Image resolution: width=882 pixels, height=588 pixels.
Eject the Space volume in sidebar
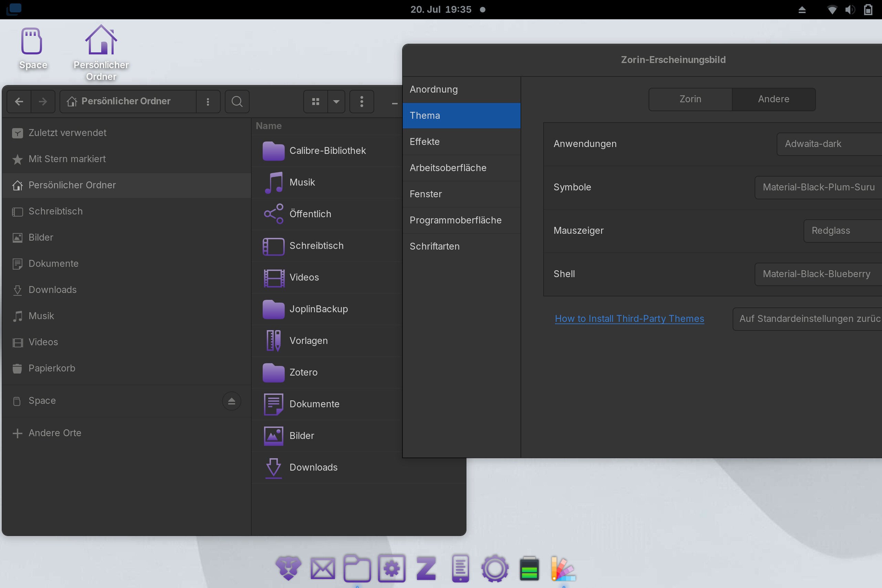(231, 401)
